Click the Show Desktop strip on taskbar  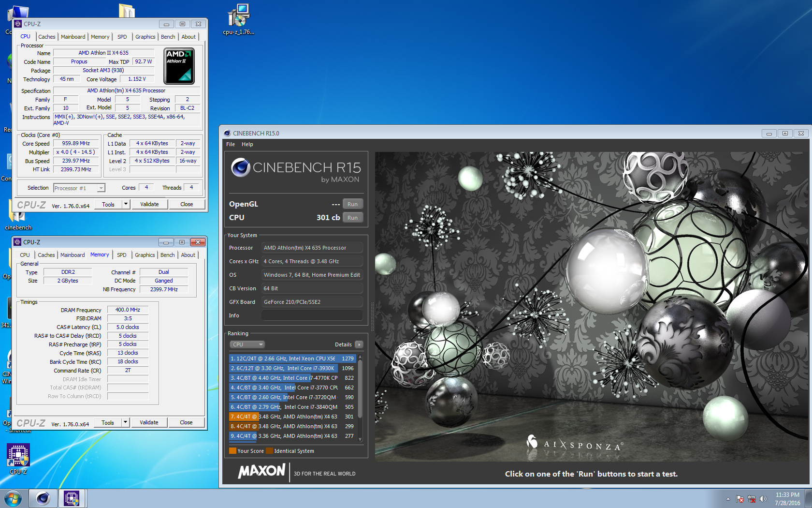808,498
